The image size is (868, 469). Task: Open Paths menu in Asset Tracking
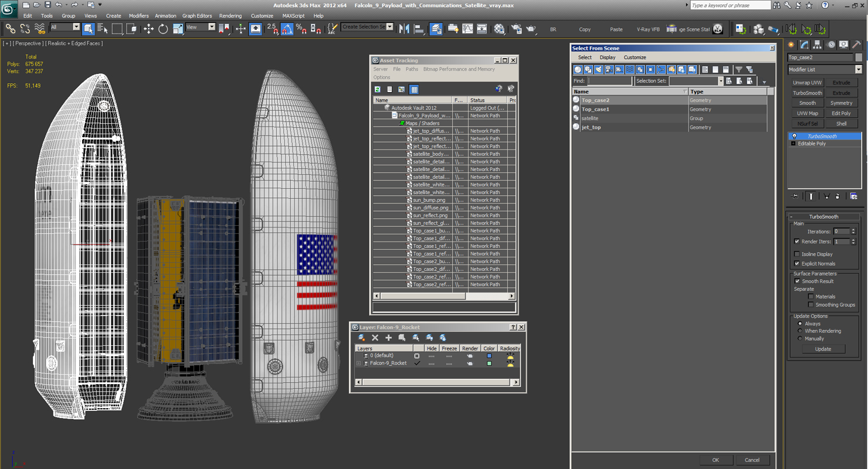(412, 69)
